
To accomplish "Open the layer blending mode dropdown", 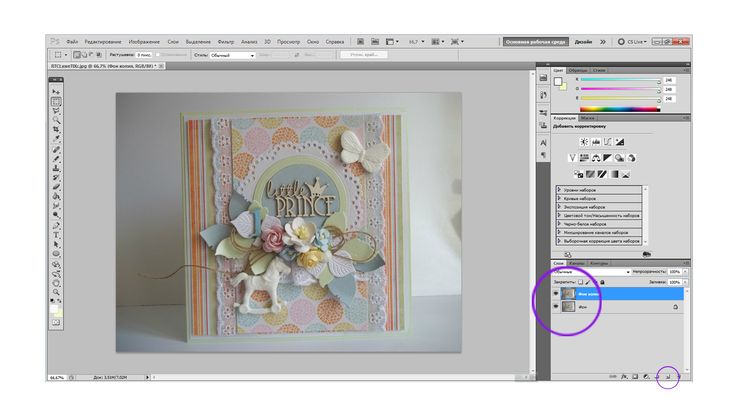I will 592,271.
